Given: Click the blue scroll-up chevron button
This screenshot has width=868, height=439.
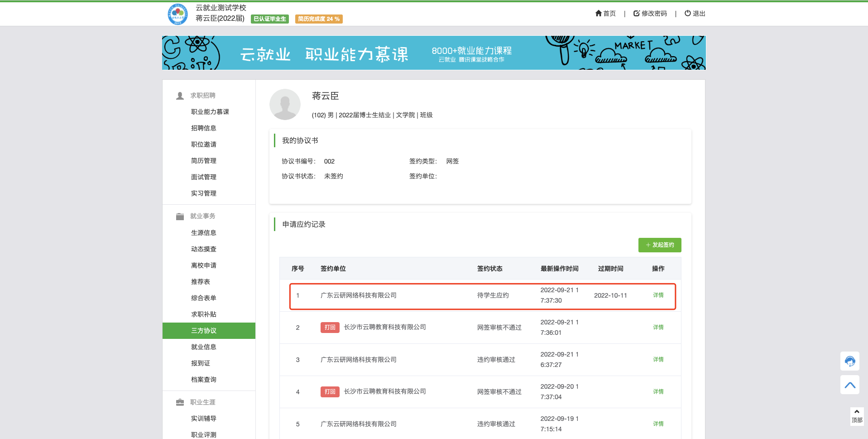Looking at the screenshot, I should [x=849, y=385].
